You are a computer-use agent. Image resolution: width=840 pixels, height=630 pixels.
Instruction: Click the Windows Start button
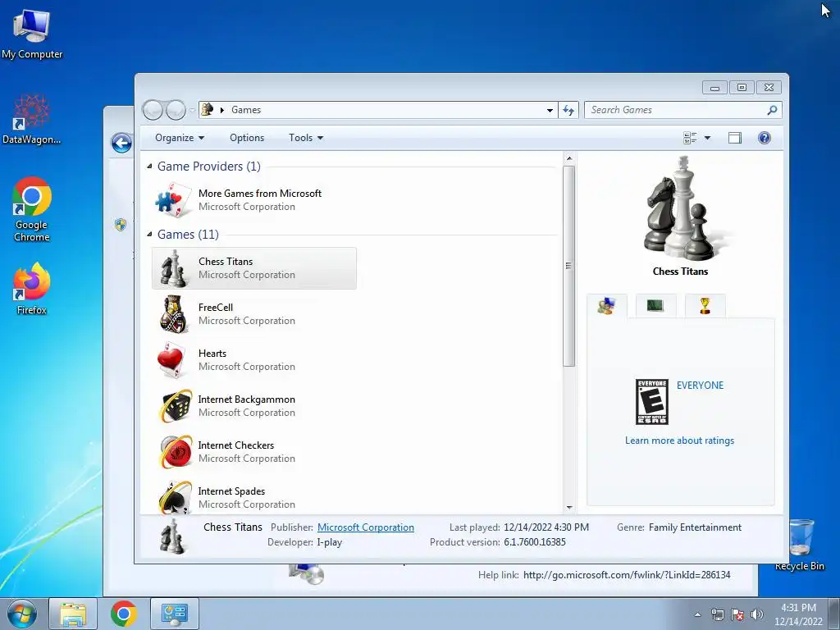click(22, 614)
